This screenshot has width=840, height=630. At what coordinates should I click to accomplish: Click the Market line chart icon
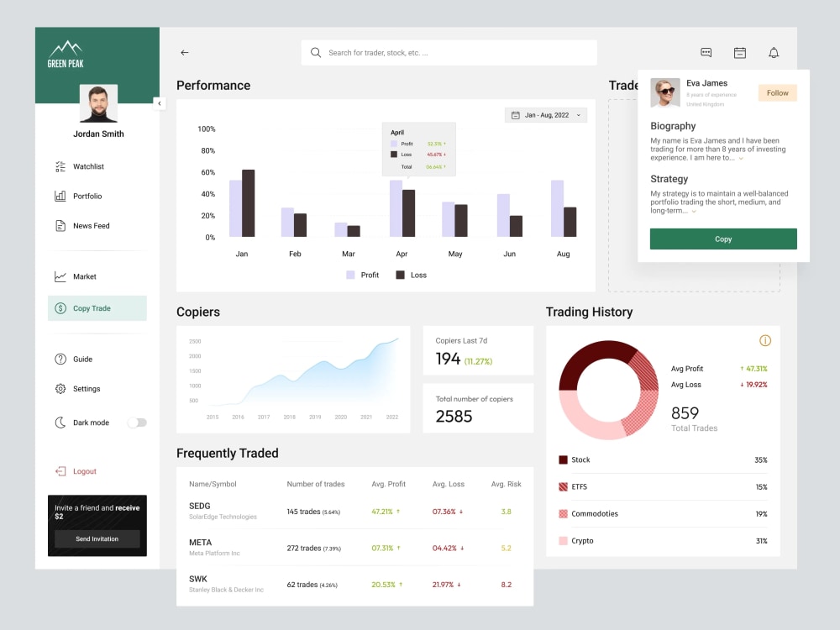60,276
